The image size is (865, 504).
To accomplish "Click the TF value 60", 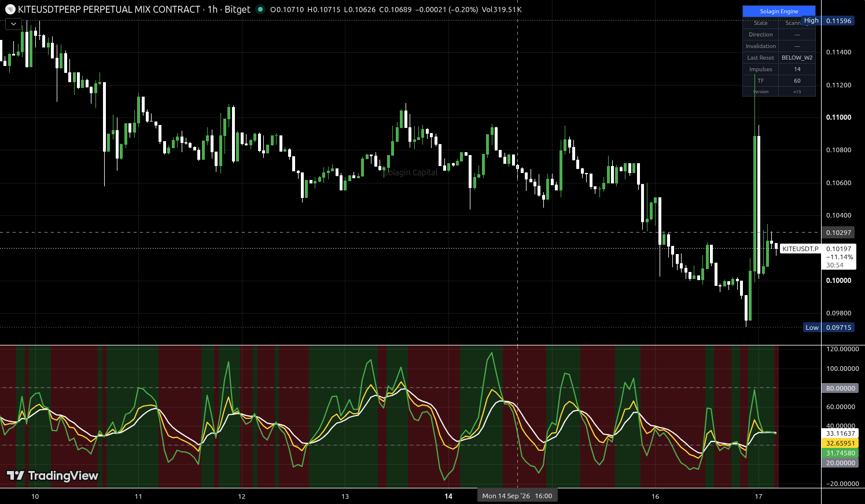I will coord(797,81).
